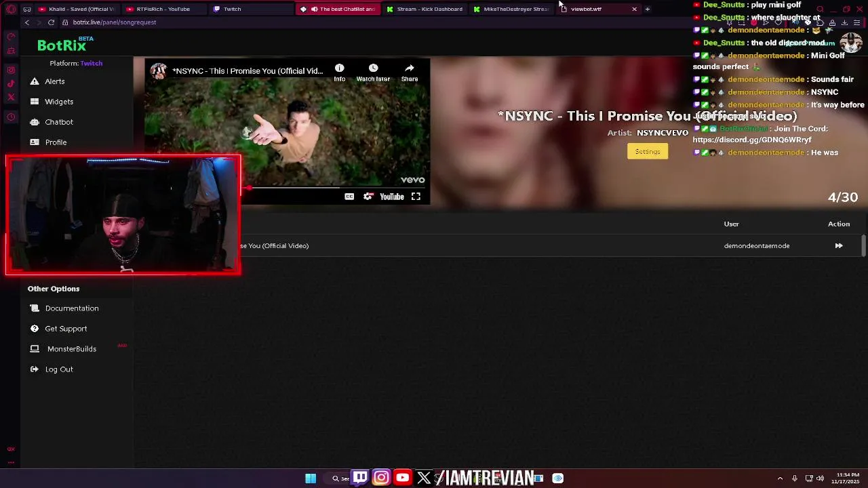Open Documentation in Other Options
Viewport: 868px width, 488px height.
pyautogui.click(x=72, y=308)
